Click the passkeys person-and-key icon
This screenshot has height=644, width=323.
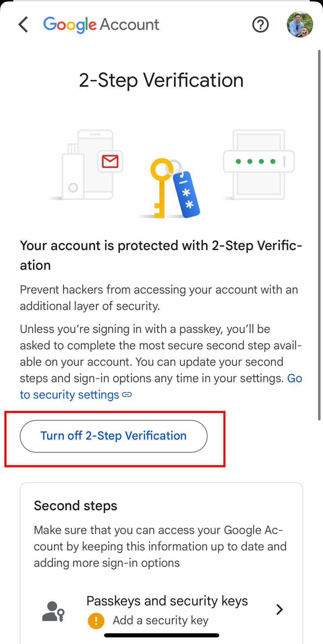[53, 611]
